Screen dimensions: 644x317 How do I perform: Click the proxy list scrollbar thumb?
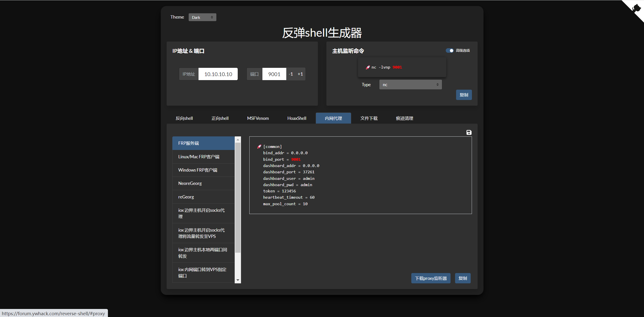tap(238, 197)
